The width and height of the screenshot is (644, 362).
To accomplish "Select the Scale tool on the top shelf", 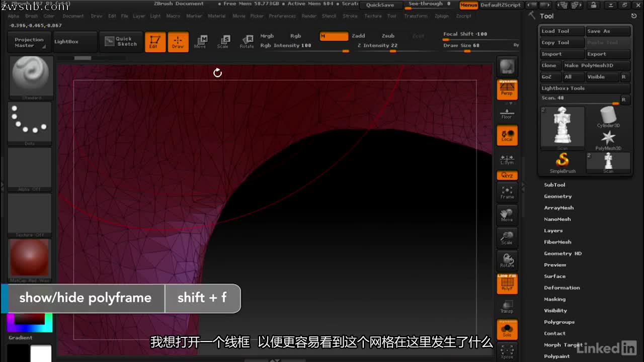I will [223, 42].
